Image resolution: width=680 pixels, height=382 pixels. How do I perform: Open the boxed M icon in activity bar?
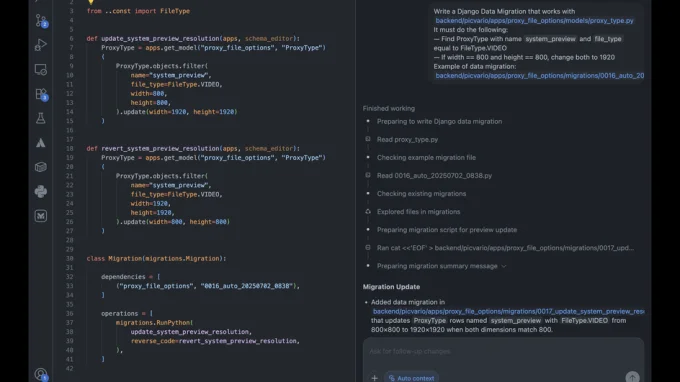pyautogui.click(x=41, y=215)
